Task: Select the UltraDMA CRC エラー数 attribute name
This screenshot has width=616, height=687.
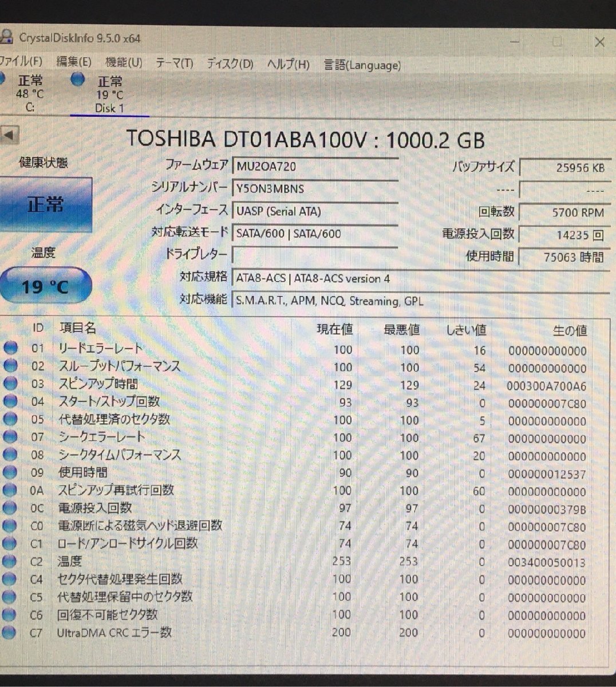Action: coord(114,633)
